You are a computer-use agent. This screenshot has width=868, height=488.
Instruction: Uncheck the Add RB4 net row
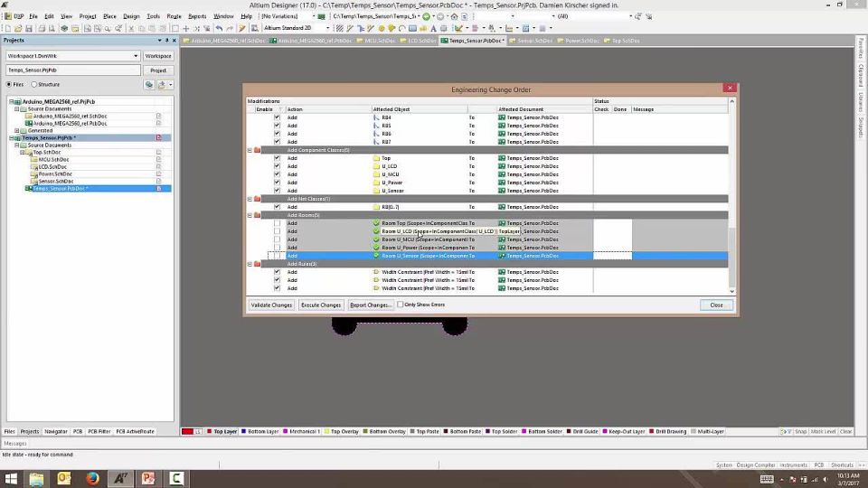click(277, 117)
